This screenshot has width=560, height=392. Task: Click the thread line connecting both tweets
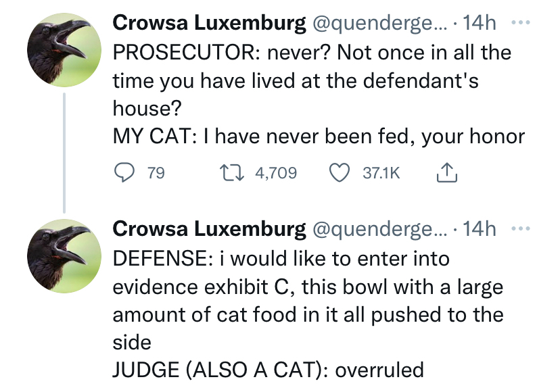click(64, 152)
